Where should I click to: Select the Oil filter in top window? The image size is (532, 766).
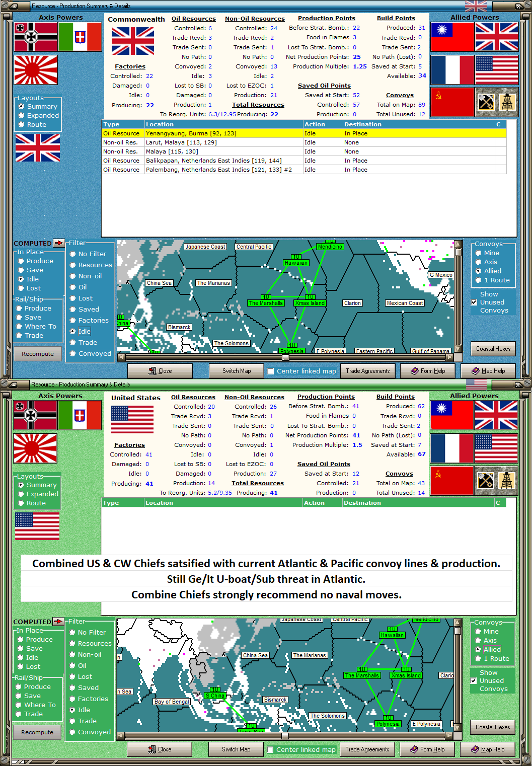pyautogui.click(x=79, y=287)
